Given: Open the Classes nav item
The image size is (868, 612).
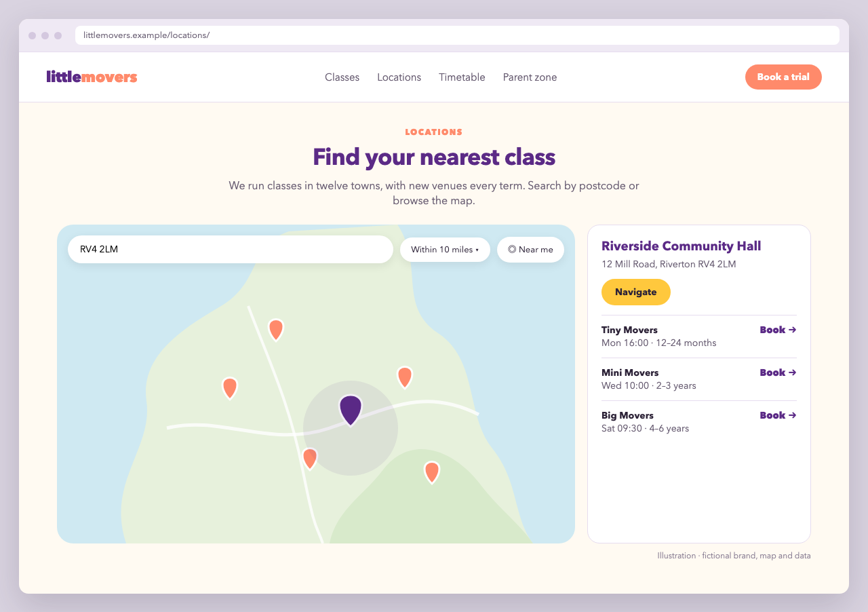Looking at the screenshot, I should pyautogui.click(x=342, y=77).
